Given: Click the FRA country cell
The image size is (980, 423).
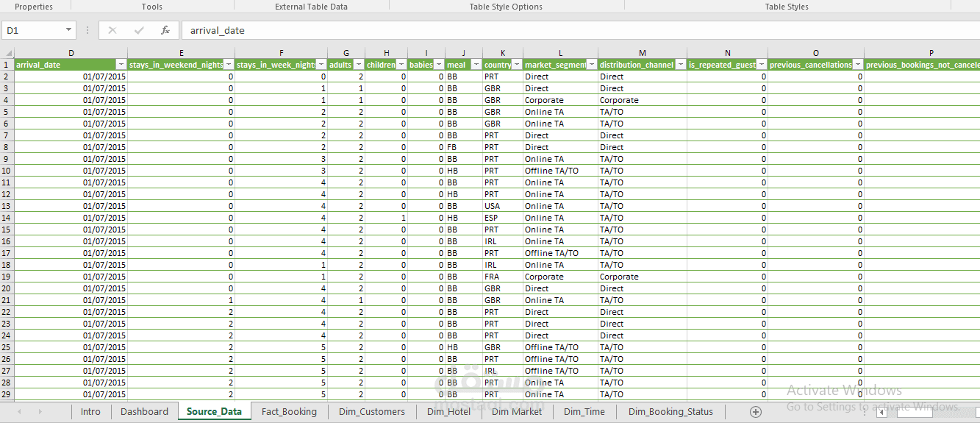Looking at the screenshot, I should click(x=503, y=277).
